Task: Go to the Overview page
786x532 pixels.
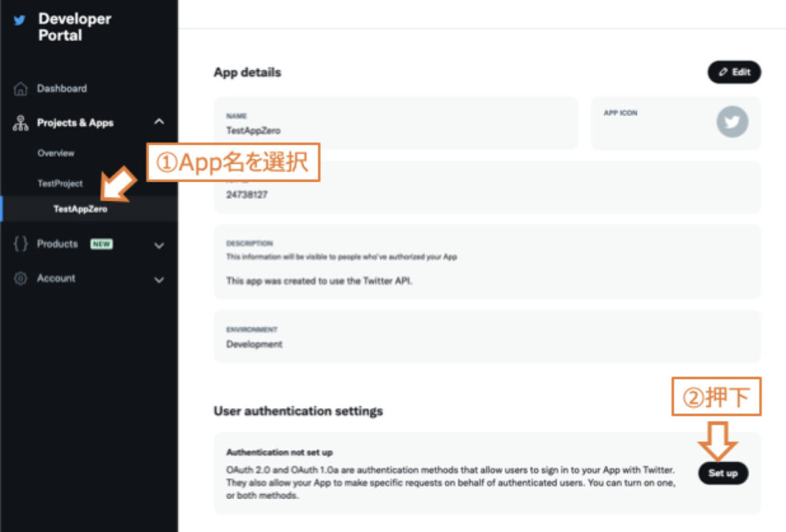Action: coord(55,153)
